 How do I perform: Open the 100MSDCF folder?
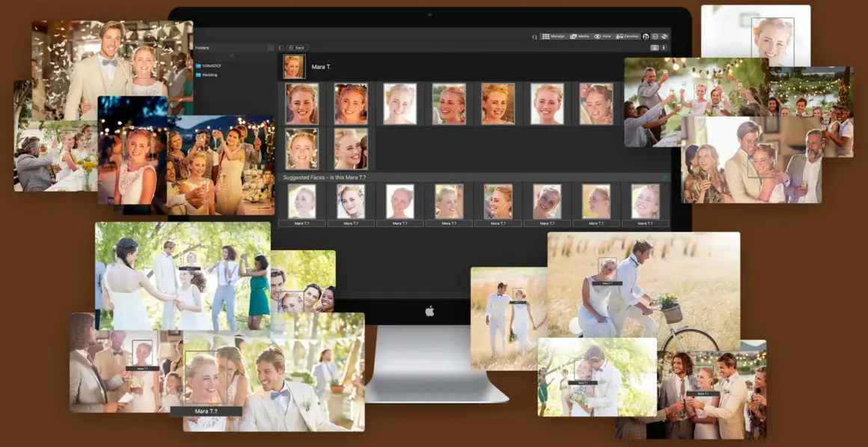click(x=207, y=66)
